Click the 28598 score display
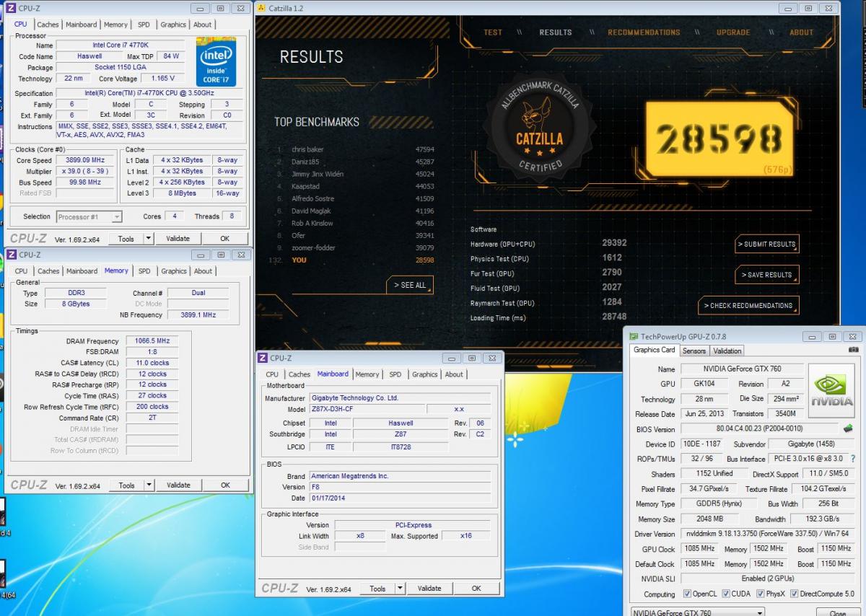 719,138
